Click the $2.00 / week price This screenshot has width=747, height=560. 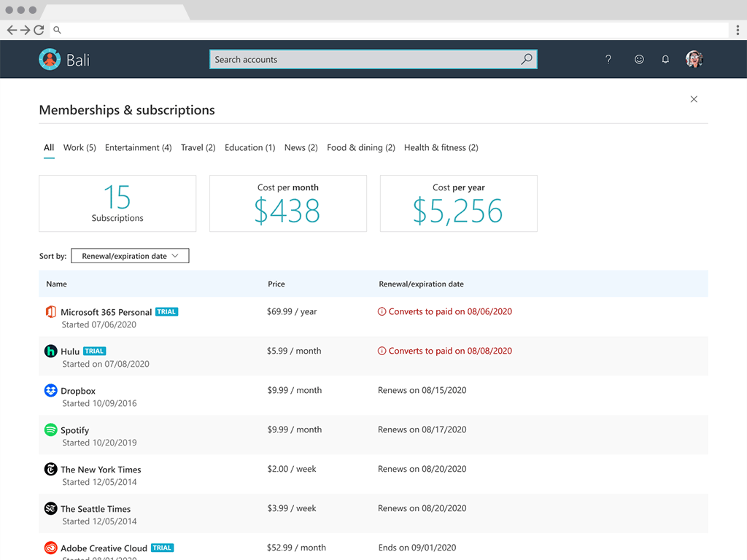(x=292, y=469)
